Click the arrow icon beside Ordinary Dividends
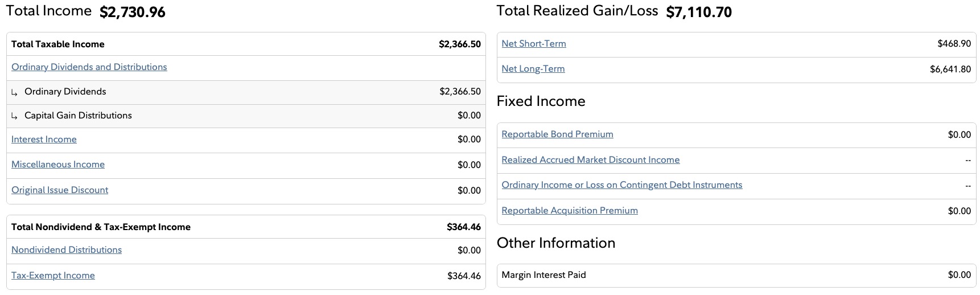This screenshot has width=980, height=295. [15, 92]
